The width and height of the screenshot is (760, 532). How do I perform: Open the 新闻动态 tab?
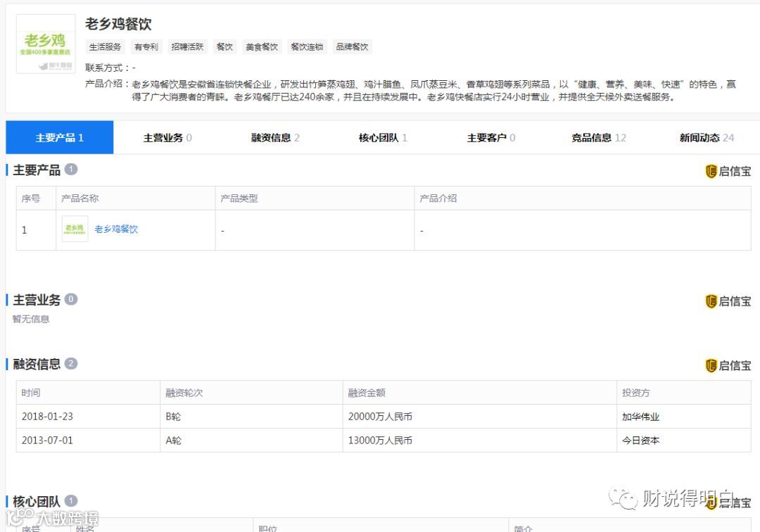pyautogui.click(x=707, y=138)
